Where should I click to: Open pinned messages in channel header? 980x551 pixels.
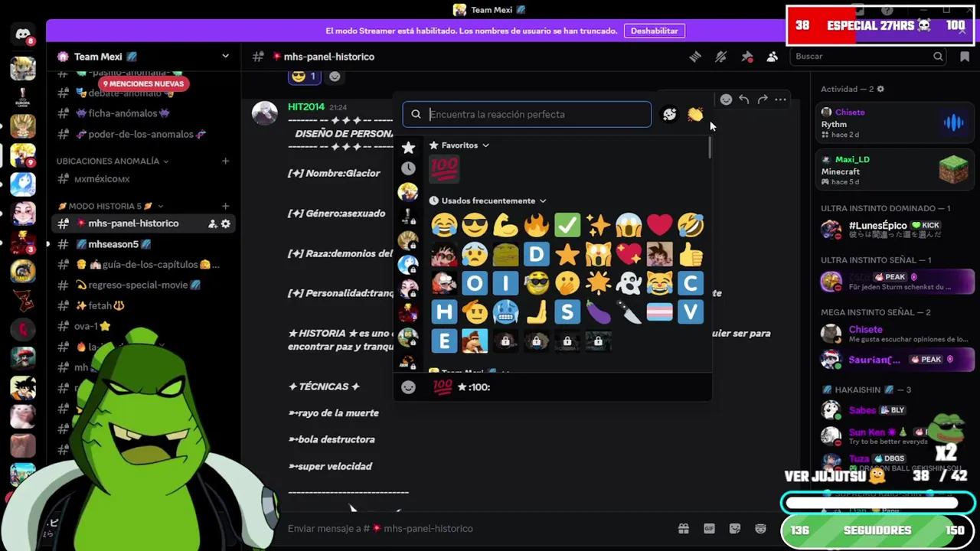pyautogui.click(x=746, y=57)
